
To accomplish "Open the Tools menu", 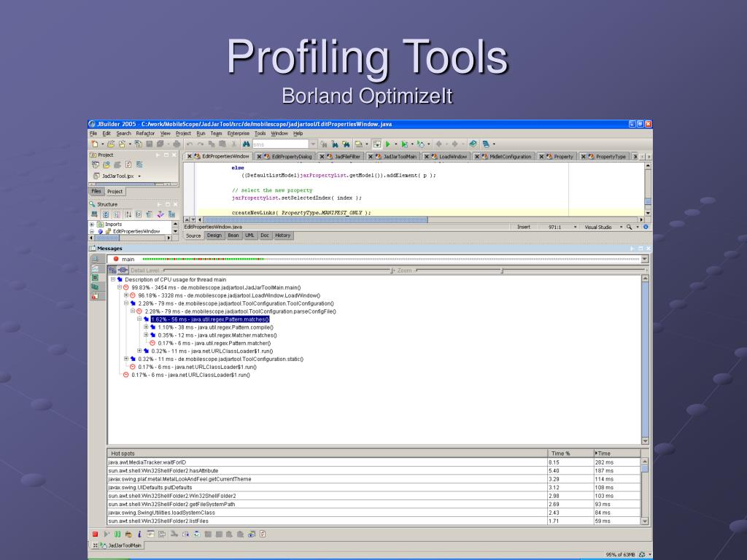I will 260,133.
